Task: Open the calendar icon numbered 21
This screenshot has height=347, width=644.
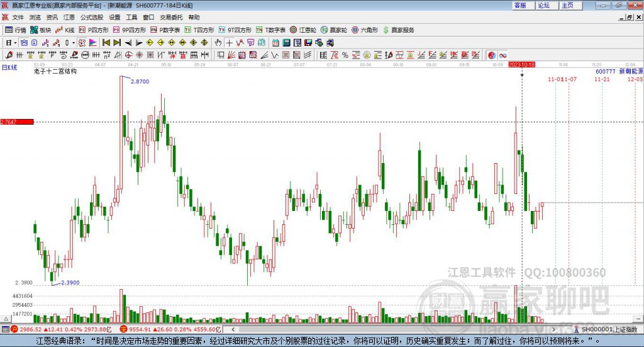Action: 275,43
